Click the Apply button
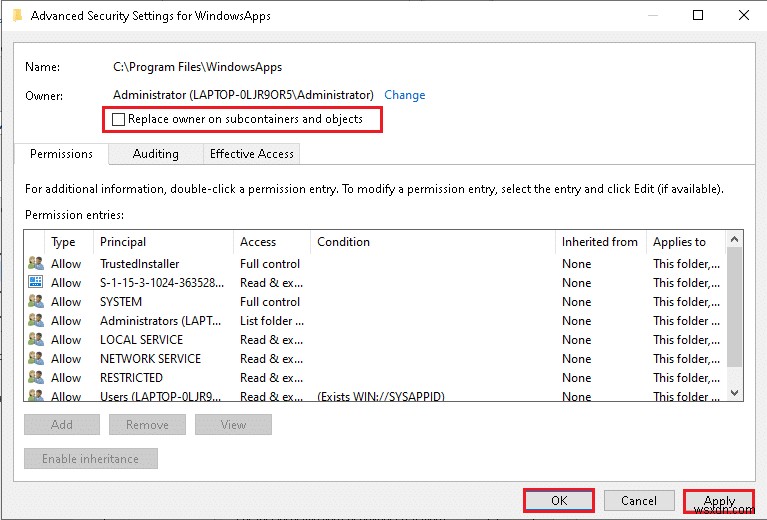Image resolution: width=767 pixels, height=520 pixels. pyautogui.click(x=719, y=501)
